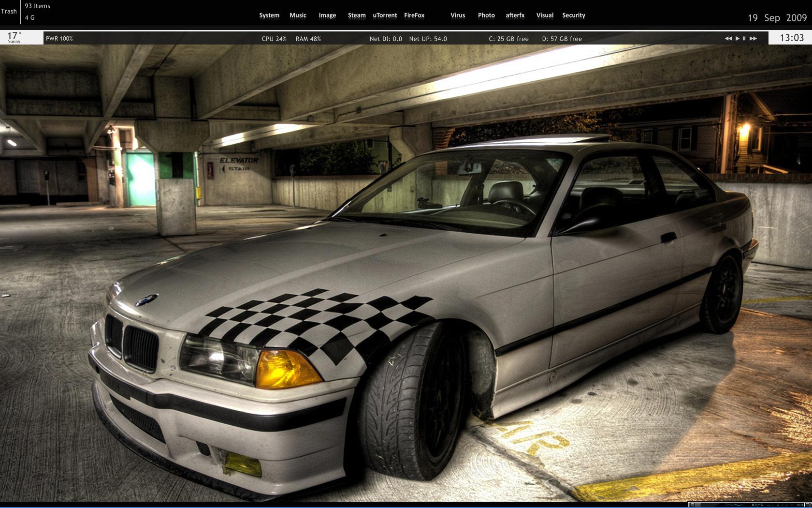
Task: Open the Virus launcher
Action: tap(458, 15)
